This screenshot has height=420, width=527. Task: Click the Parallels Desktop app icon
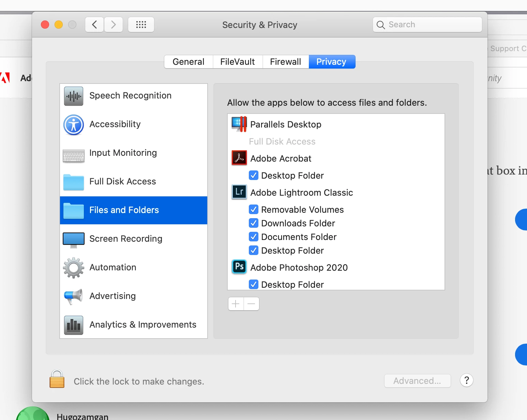point(239,124)
